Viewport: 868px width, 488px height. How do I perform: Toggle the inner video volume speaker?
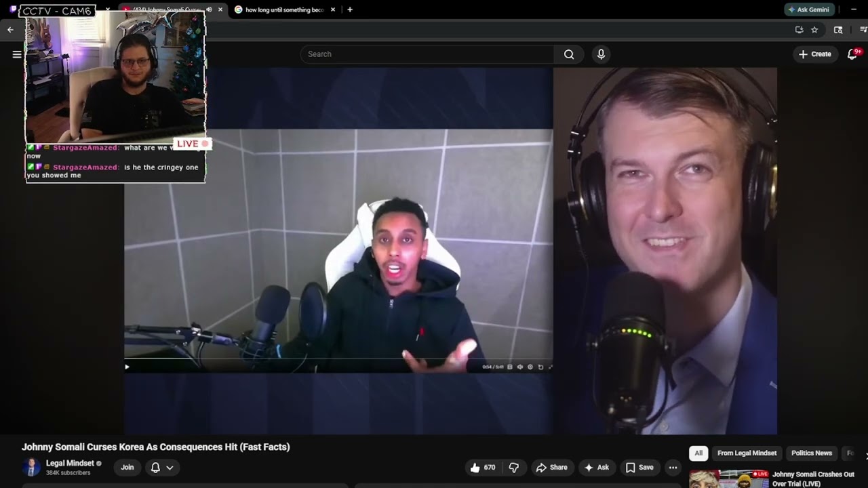tap(520, 367)
